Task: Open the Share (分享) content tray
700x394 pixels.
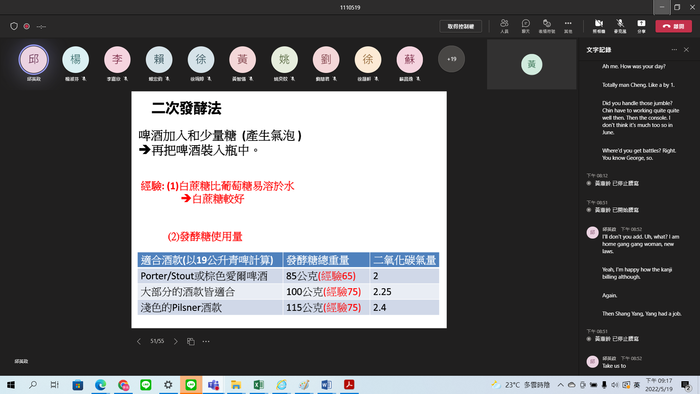Action: (x=641, y=26)
